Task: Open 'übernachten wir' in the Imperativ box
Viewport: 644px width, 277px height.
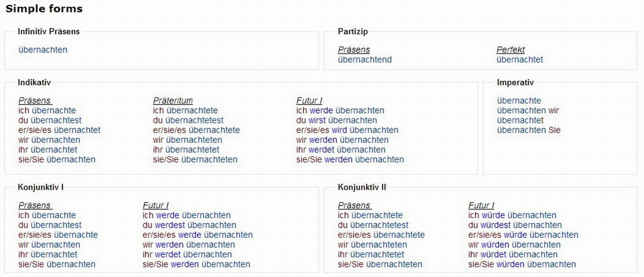Action: 528,111
